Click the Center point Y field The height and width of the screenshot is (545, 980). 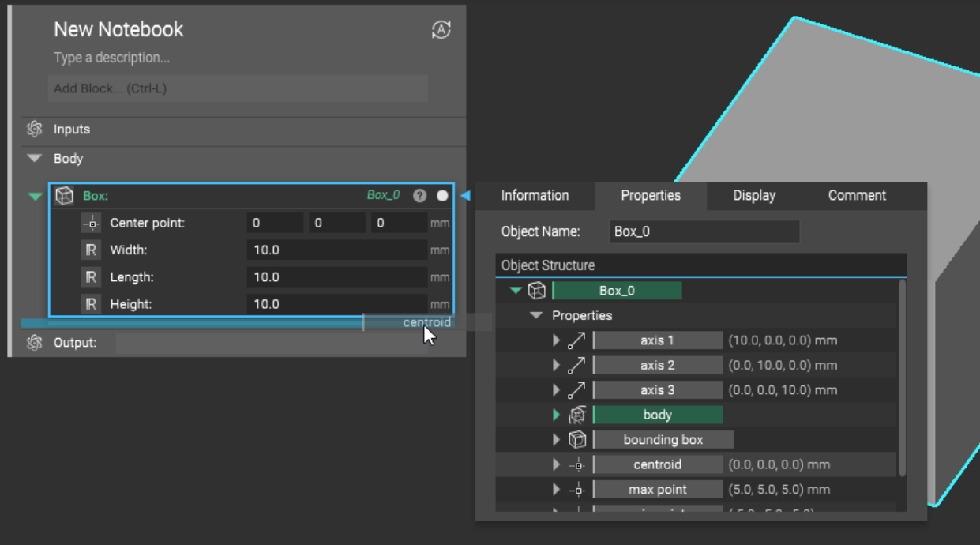click(x=337, y=224)
